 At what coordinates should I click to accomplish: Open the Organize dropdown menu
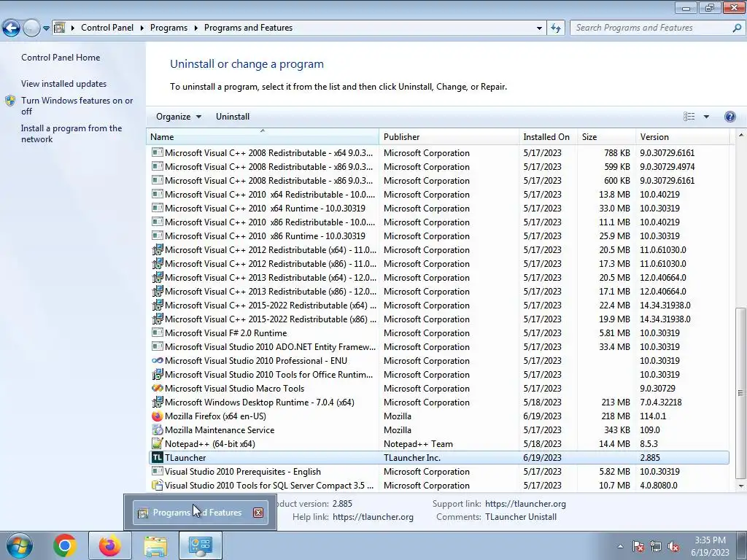point(179,117)
